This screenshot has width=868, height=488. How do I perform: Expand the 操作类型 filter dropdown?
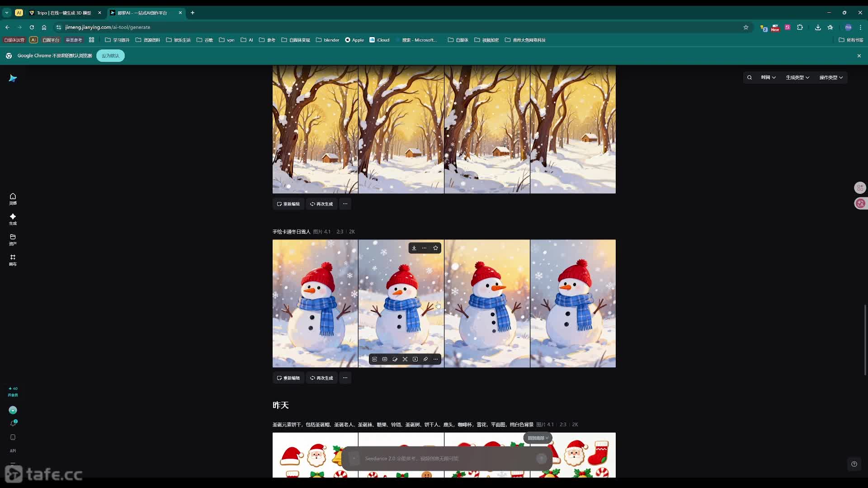click(x=831, y=78)
